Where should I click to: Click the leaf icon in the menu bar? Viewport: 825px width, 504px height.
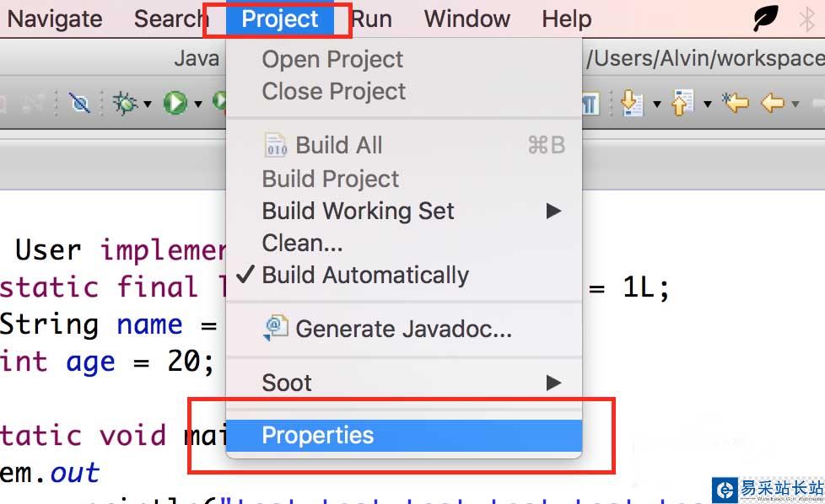coord(765,18)
